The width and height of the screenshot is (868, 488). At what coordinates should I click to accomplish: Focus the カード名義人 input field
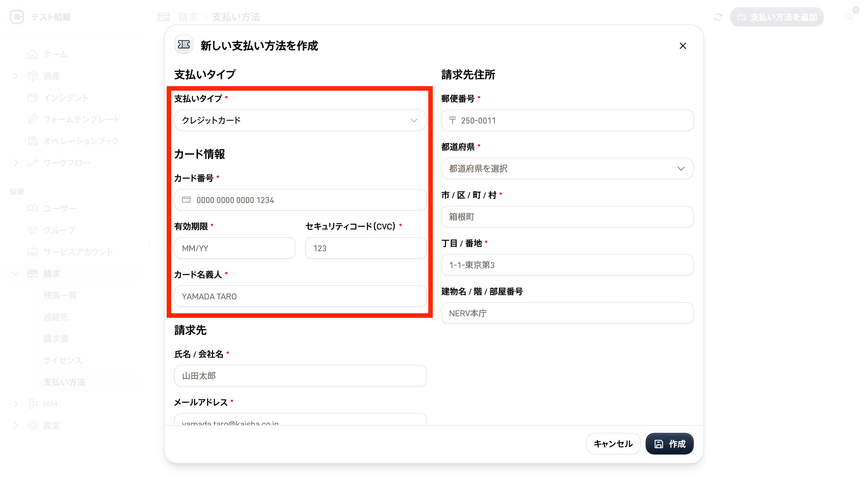300,296
